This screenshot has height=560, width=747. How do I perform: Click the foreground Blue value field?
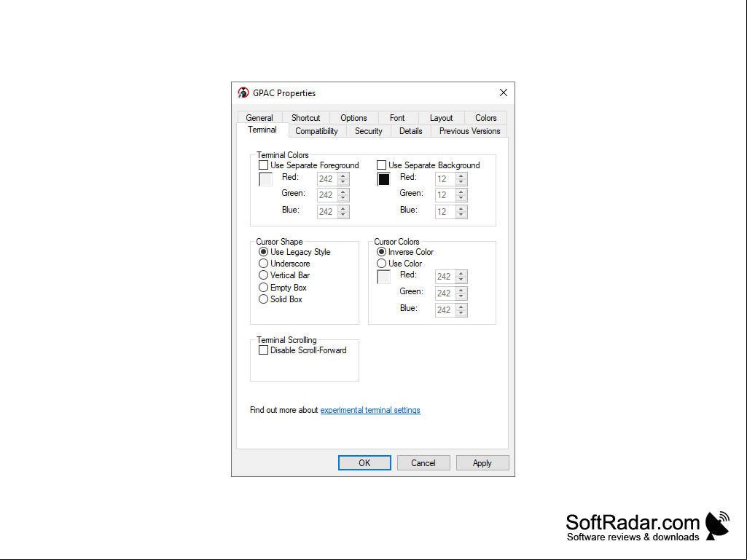point(327,212)
